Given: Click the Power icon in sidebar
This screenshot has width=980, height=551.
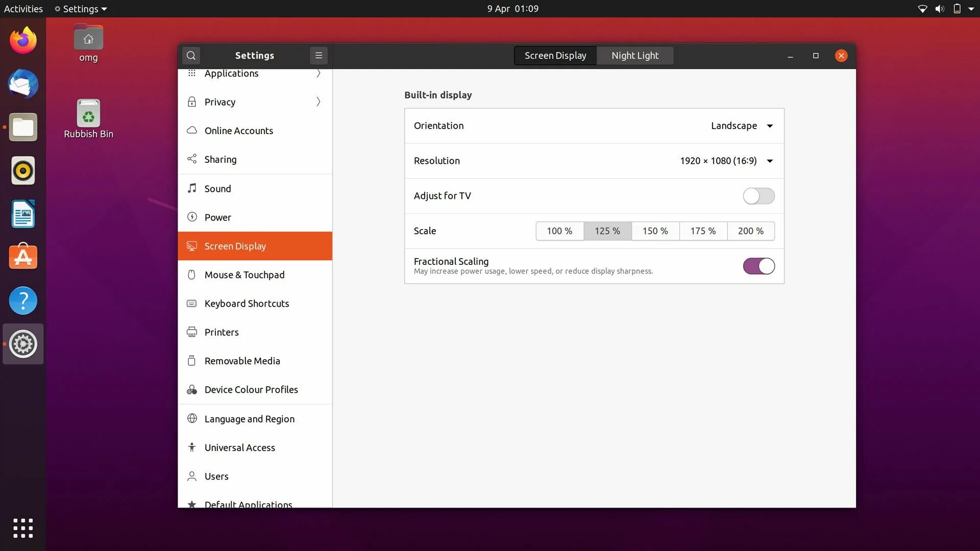Looking at the screenshot, I should (192, 217).
